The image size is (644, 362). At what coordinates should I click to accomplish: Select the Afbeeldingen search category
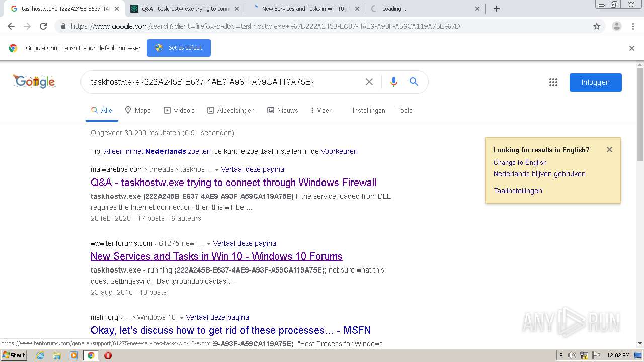click(x=231, y=110)
